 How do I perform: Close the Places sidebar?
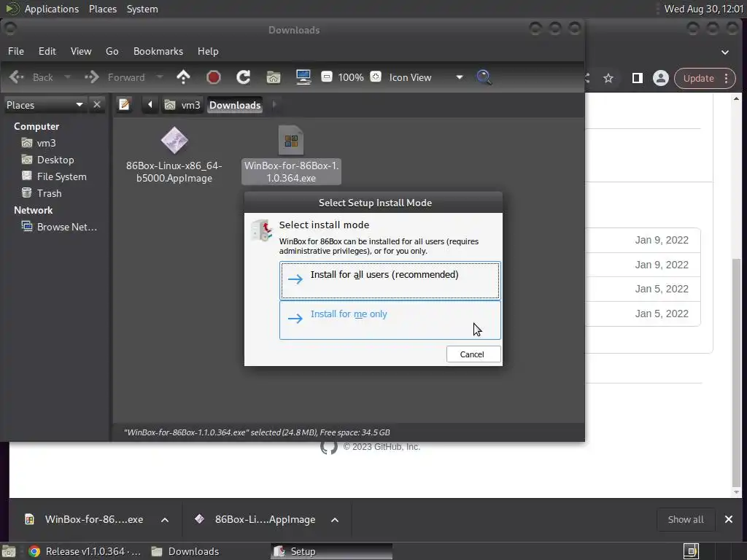[97, 104]
